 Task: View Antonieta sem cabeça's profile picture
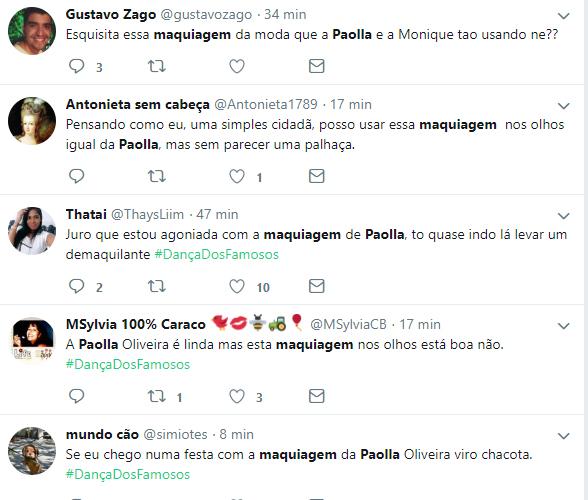tap(32, 121)
